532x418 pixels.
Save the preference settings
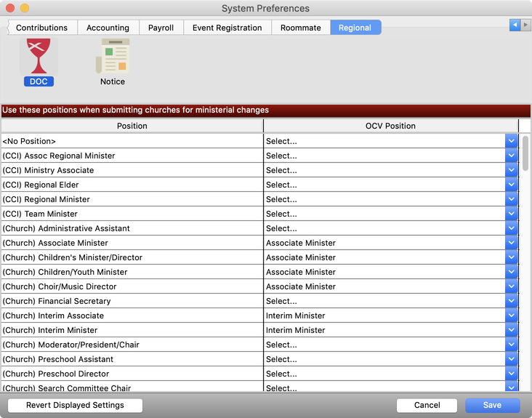[492, 405]
